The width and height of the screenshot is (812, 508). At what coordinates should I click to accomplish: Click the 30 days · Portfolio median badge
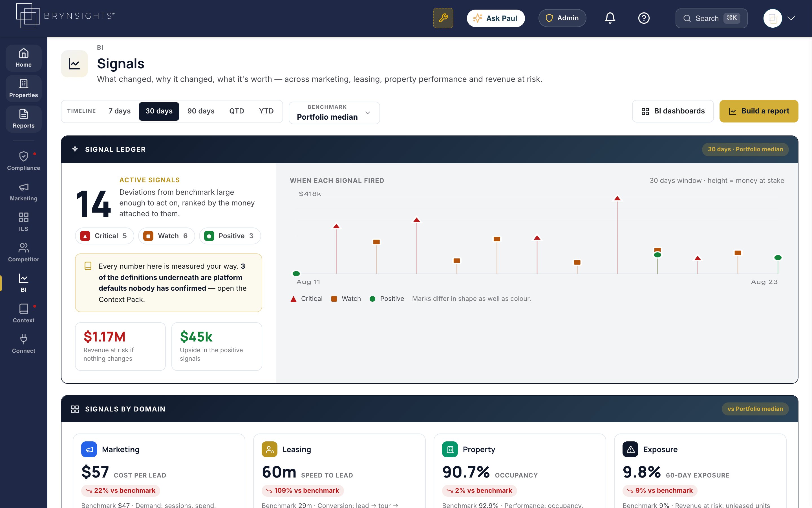745,149
